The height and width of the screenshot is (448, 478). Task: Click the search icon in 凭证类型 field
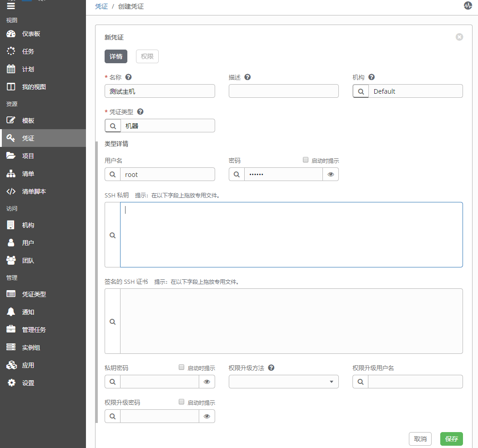pos(113,126)
